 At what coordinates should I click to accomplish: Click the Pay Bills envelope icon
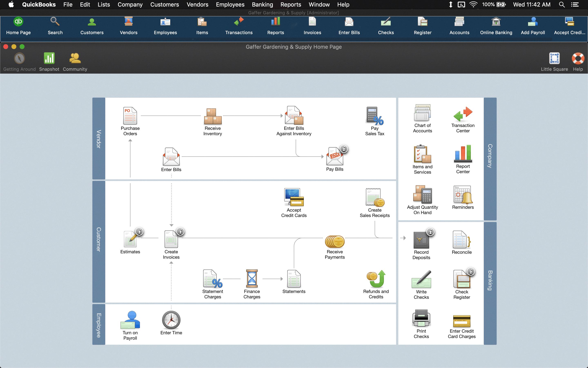coord(335,156)
